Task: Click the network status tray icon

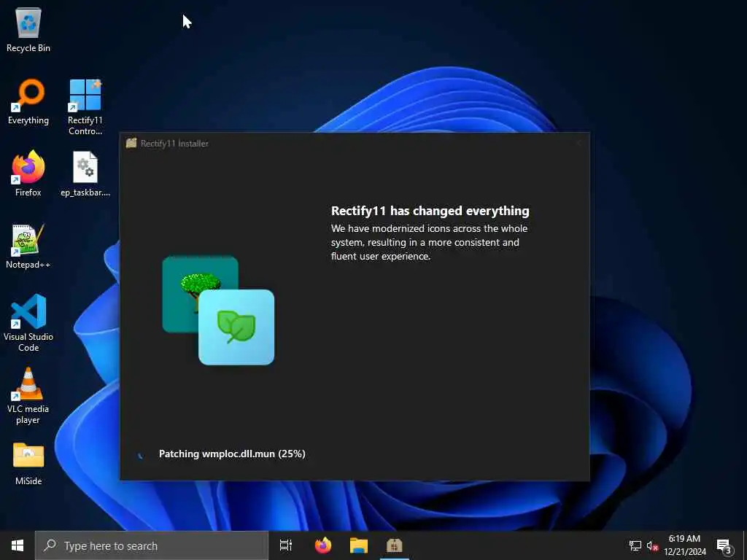Action: pyautogui.click(x=635, y=545)
